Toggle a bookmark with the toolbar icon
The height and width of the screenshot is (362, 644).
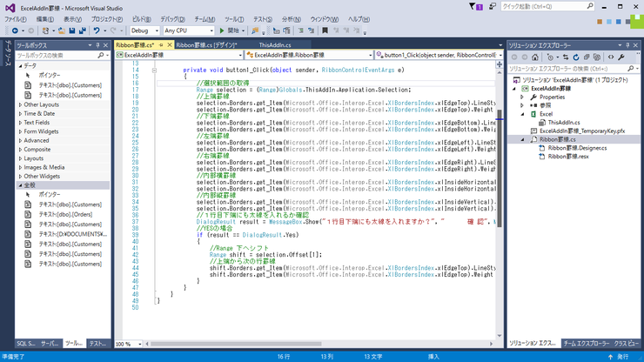[x=325, y=30]
